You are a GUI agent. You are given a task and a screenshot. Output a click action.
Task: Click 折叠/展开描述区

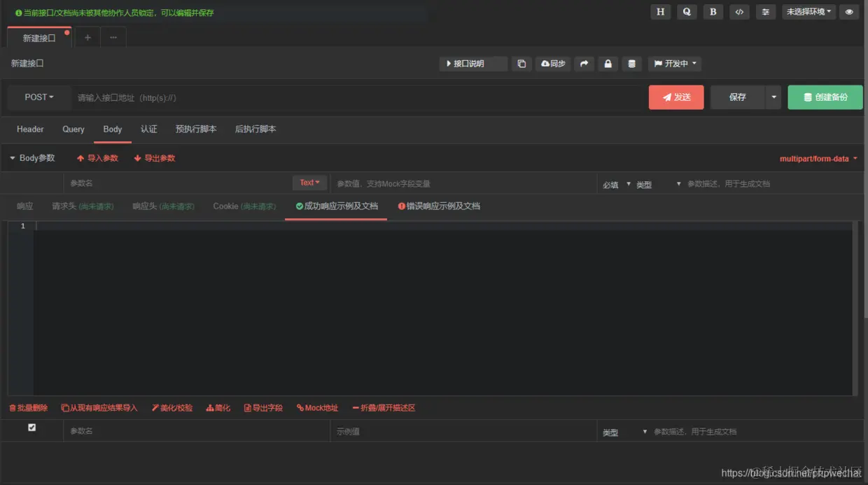coord(384,408)
